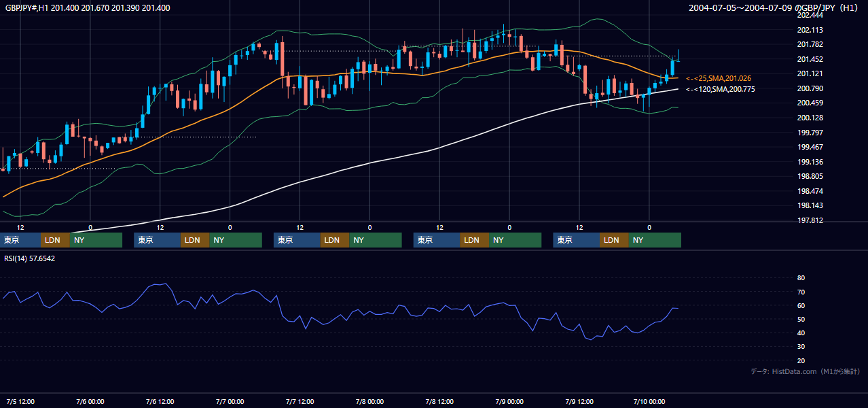Click price axis label 202.113

(x=810, y=30)
